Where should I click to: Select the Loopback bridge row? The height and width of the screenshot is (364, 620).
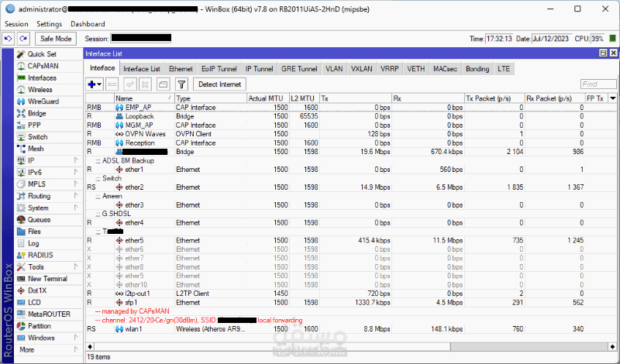[351, 116]
